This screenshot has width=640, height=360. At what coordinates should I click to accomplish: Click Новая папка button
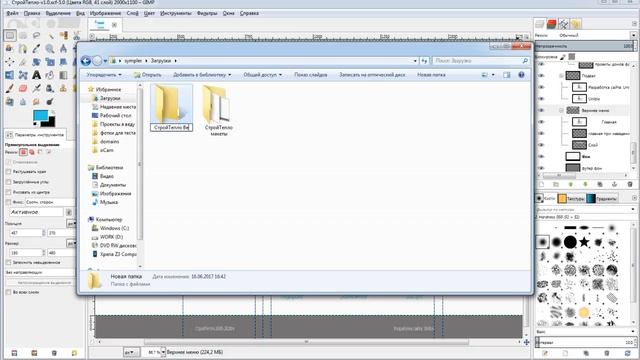pyautogui.click(x=431, y=75)
